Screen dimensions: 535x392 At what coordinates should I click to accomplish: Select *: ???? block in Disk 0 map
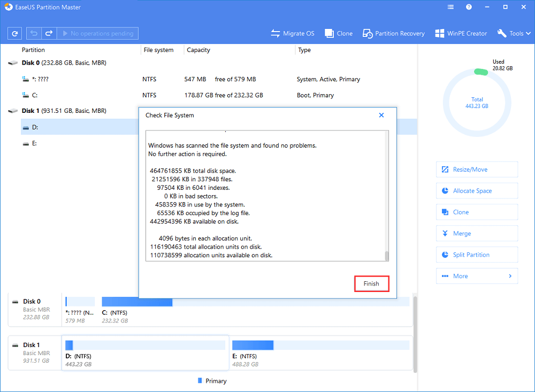80,310
